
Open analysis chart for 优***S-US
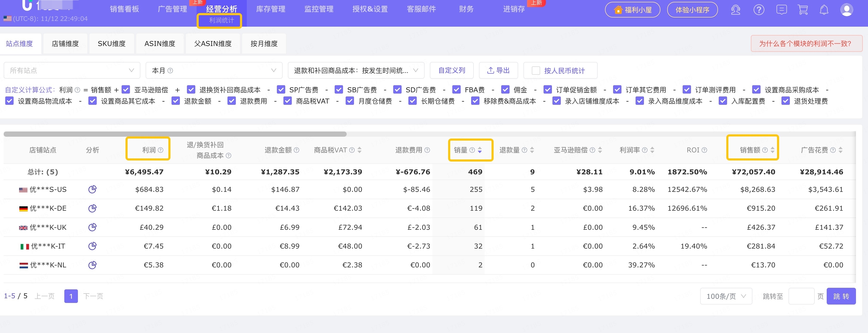(x=92, y=189)
